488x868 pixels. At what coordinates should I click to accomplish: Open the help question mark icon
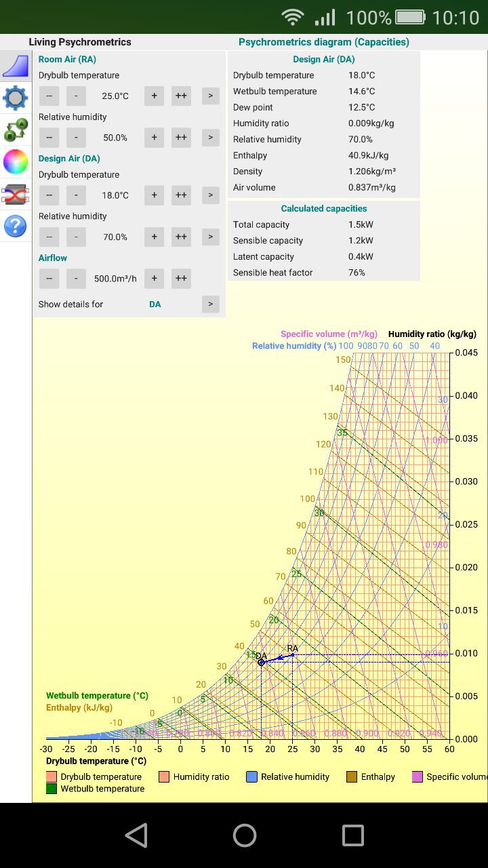click(x=16, y=226)
